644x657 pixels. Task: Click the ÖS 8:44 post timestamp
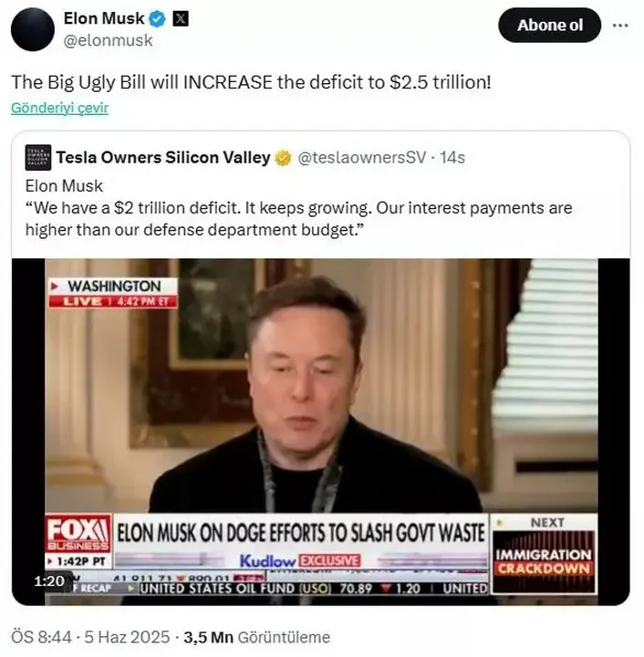[x=41, y=637]
